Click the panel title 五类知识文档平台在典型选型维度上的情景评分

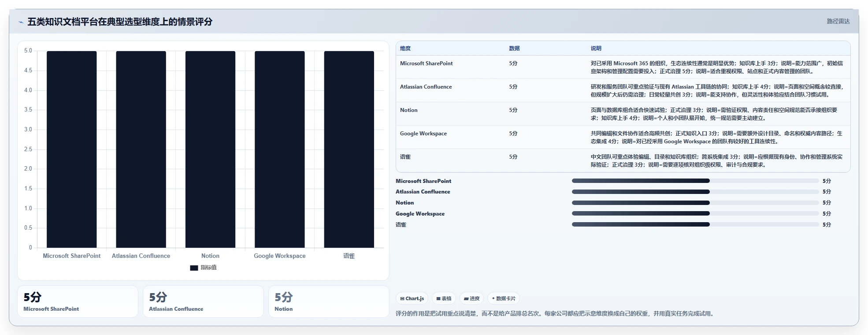coord(120,22)
